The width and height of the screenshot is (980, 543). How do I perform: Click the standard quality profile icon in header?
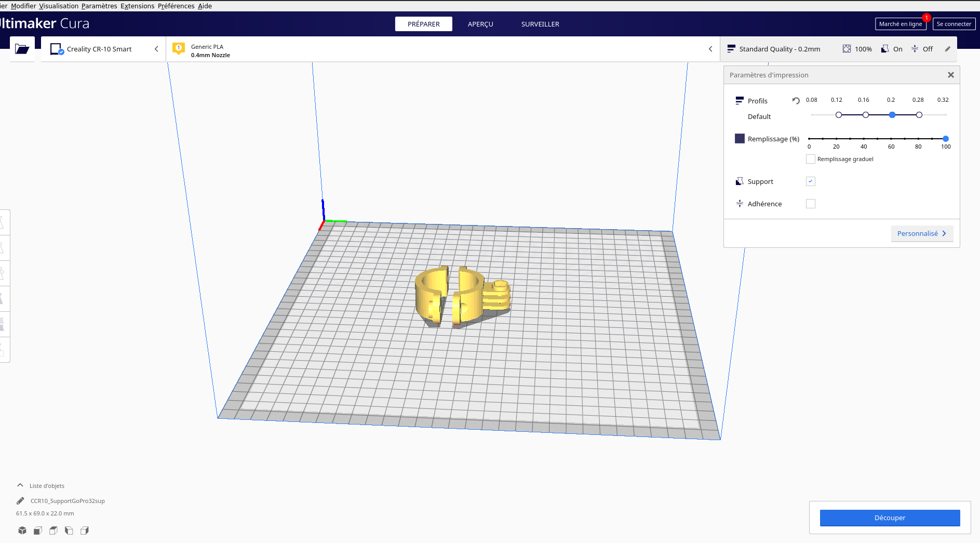click(x=731, y=49)
